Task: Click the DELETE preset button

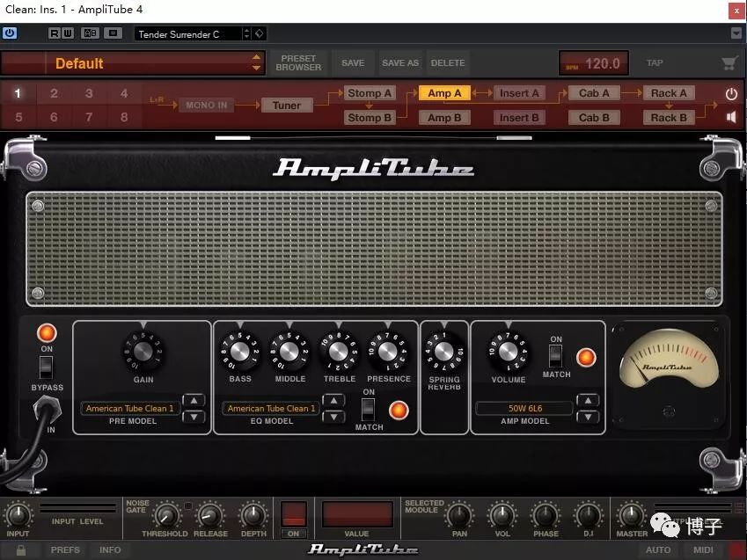Action: (448, 63)
